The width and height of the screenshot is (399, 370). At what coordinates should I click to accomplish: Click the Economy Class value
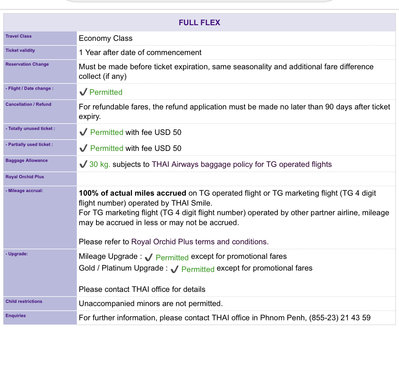tap(106, 38)
